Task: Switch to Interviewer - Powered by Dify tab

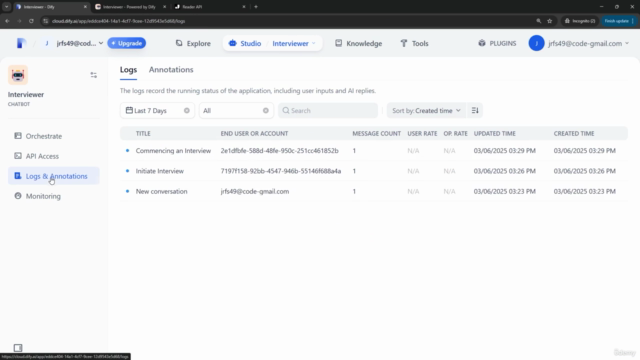Action: [129, 7]
